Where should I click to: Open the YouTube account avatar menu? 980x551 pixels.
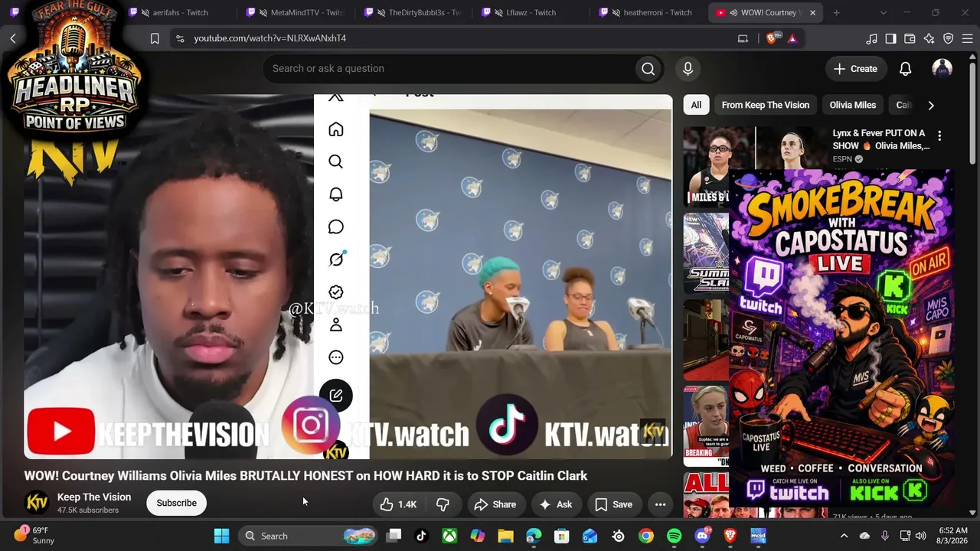click(x=942, y=69)
